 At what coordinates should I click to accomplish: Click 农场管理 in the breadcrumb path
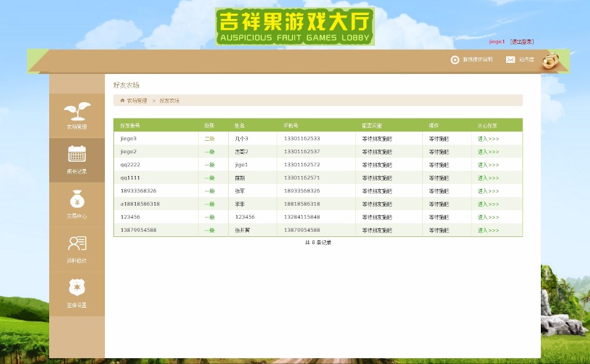click(x=137, y=101)
